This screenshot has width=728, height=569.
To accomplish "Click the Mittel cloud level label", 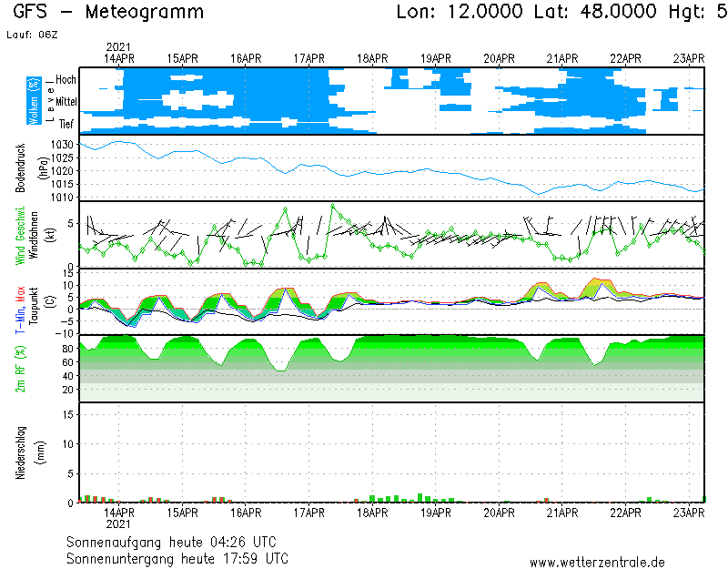I will coord(66,102).
